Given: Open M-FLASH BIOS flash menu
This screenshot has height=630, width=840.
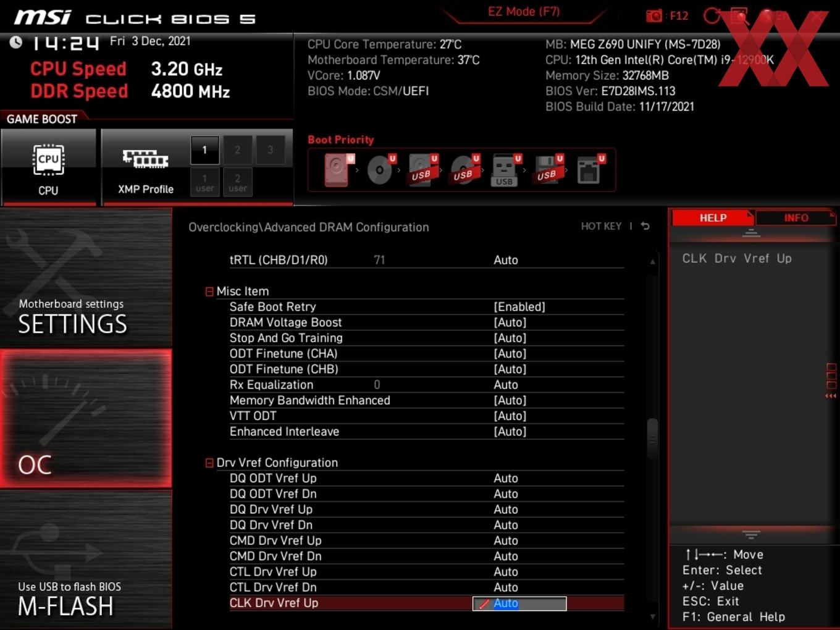Looking at the screenshot, I should (x=86, y=560).
